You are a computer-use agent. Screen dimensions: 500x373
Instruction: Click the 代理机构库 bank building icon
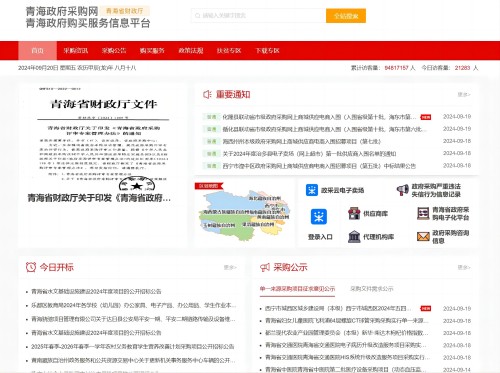pyautogui.click(x=354, y=237)
